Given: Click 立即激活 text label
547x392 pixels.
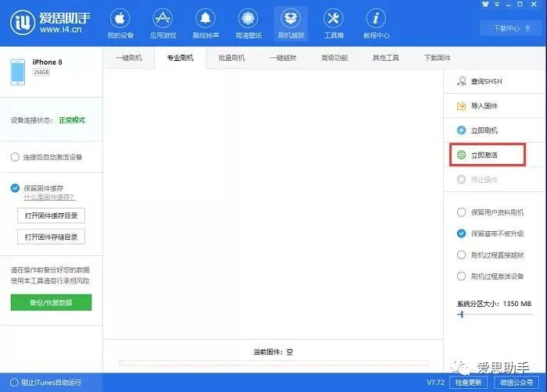Looking at the screenshot, I should [x=484, y=155].
